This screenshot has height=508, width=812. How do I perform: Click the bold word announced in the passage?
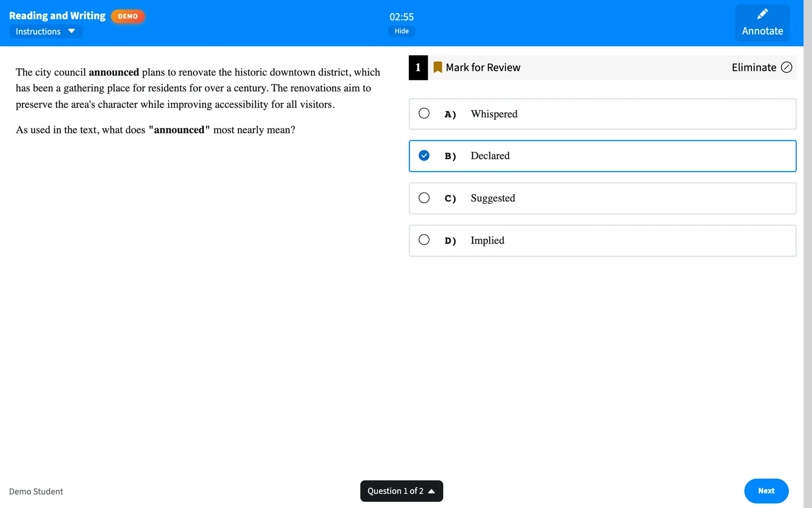click(x=114, y=72)
